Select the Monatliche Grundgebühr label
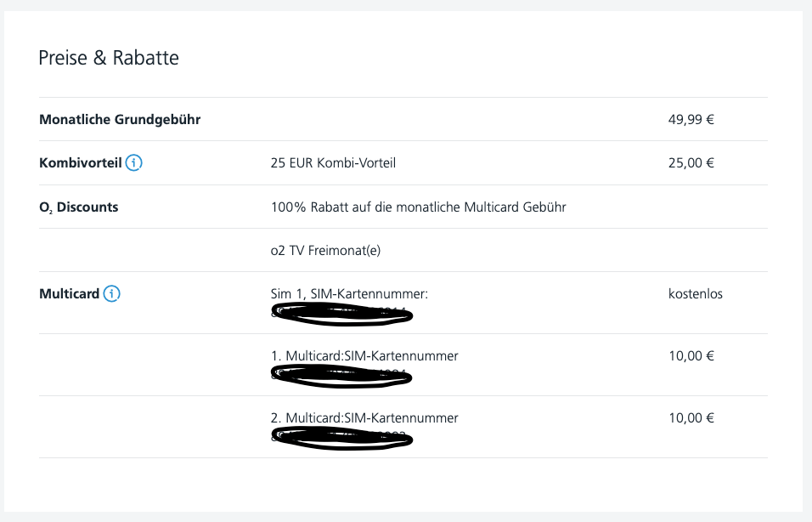Screen dimensions: 812x522 pos(120,119)
